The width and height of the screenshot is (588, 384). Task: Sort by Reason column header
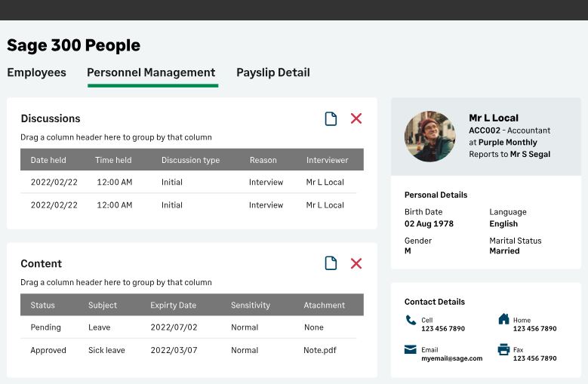[x=263, y=160]
